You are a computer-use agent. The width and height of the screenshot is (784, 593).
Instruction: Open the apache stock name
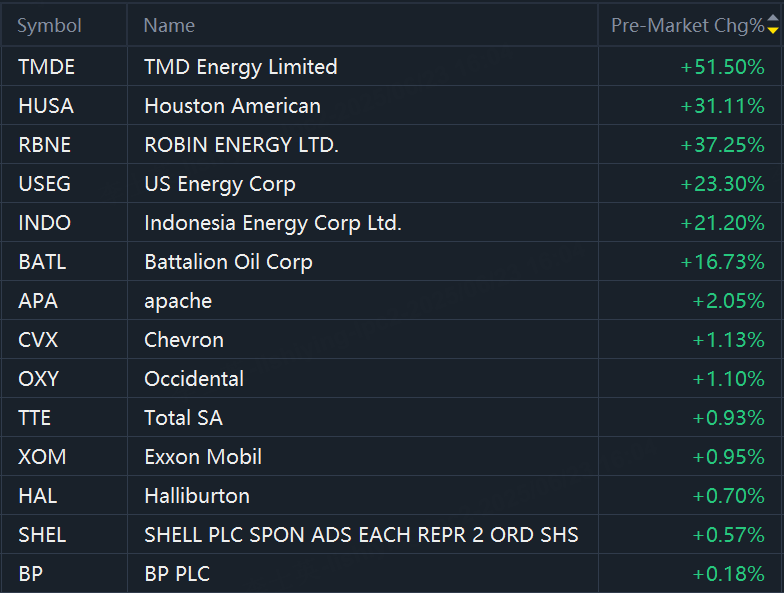178,301
